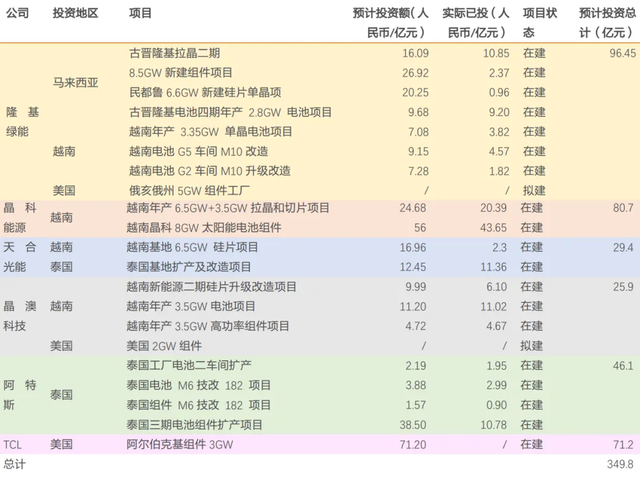Click 拟建 status in 俄亥俄州 row
Image resolution: width=640 pixels, height=483 pixels.
point(534,190)
